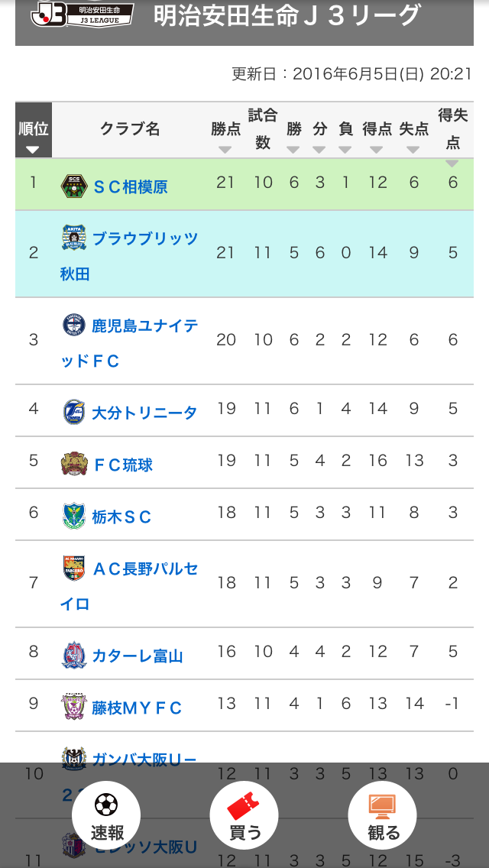Open the 観る watch tab
The width and height of the screenshot is (489, 868).
(383, 815)
